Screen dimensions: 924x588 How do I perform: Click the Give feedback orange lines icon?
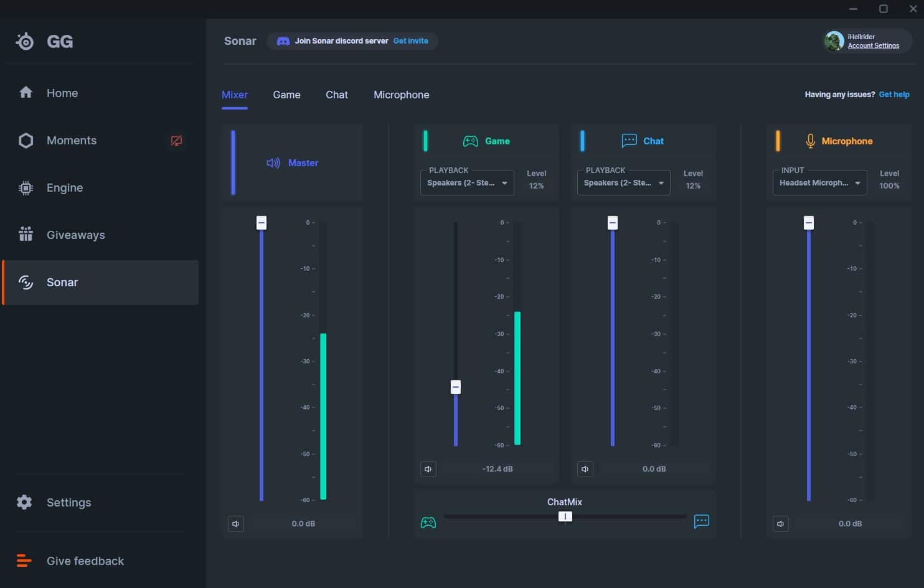pyautogui.click(x=24, y=561)
